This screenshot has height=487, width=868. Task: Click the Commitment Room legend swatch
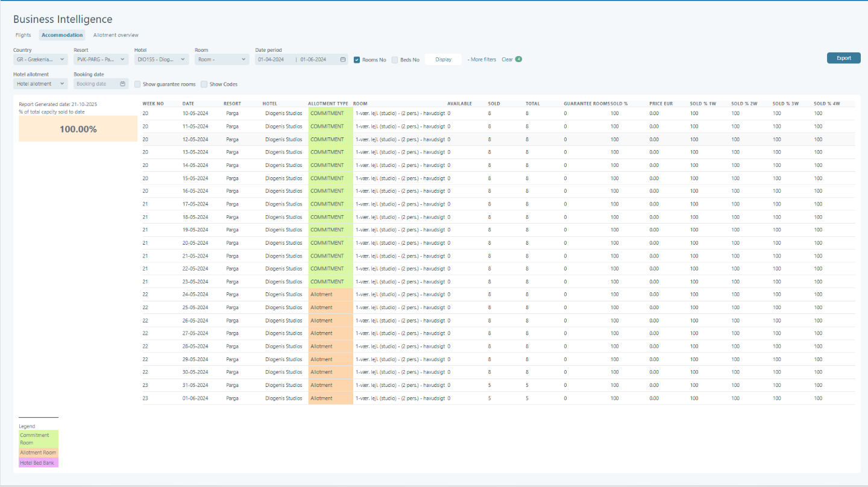point(39,438)
